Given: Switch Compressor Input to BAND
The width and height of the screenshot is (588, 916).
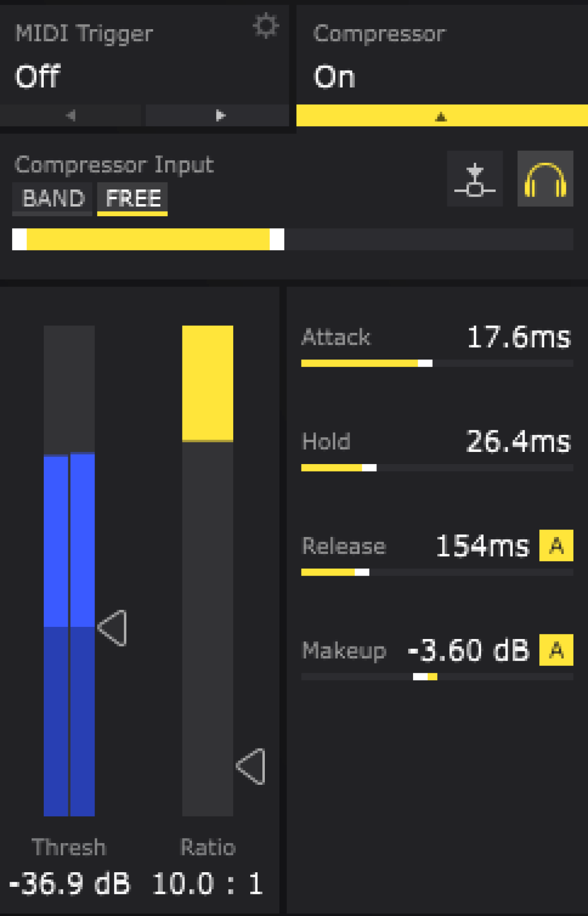Looking at the screenshot, I should pos(53,199).
